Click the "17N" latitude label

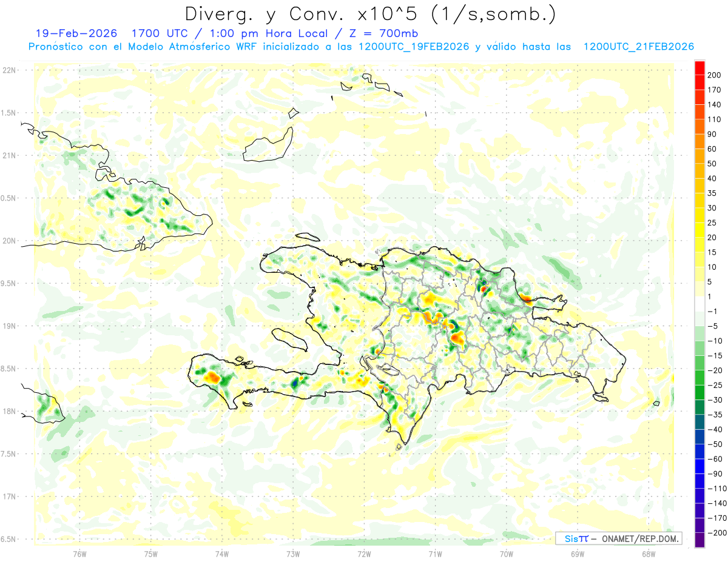[x=8, y=497]
